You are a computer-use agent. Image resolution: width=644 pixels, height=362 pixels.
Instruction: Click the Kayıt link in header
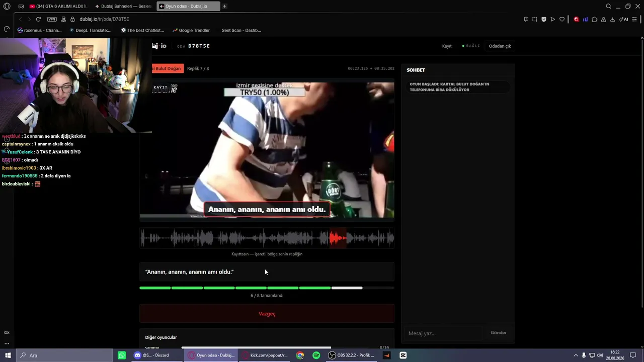(x=447, y=46)
